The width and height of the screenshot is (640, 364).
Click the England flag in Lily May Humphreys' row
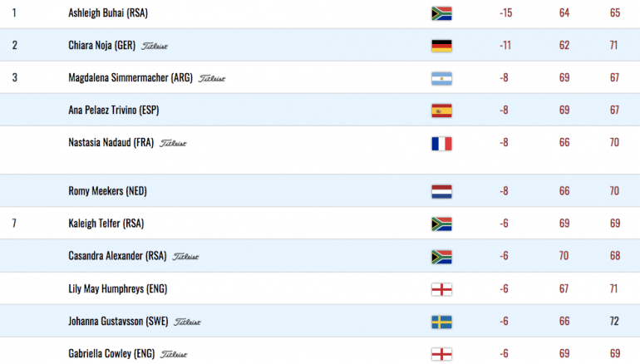pos(441,289)
